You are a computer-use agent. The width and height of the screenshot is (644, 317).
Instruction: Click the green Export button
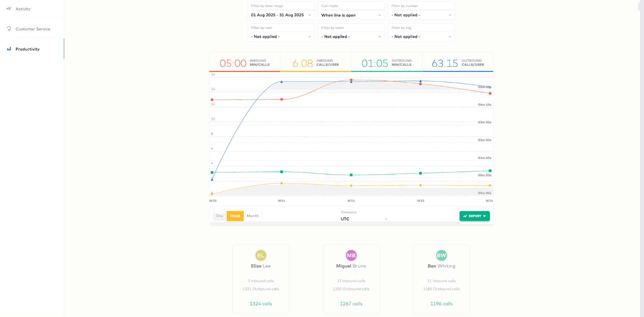[x=475, y=216]
